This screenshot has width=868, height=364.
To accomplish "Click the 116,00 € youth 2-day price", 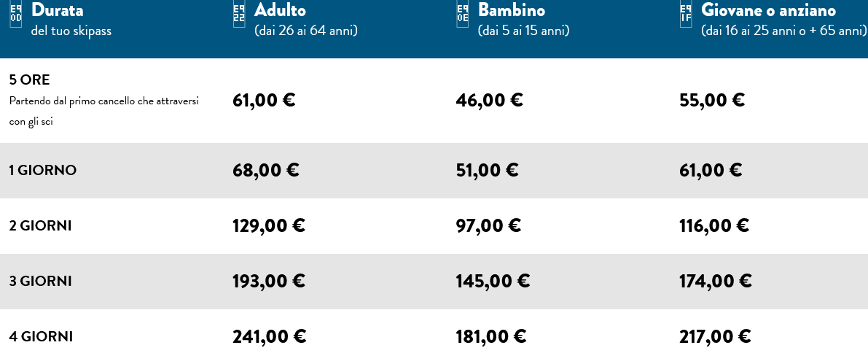I will 713,226.
